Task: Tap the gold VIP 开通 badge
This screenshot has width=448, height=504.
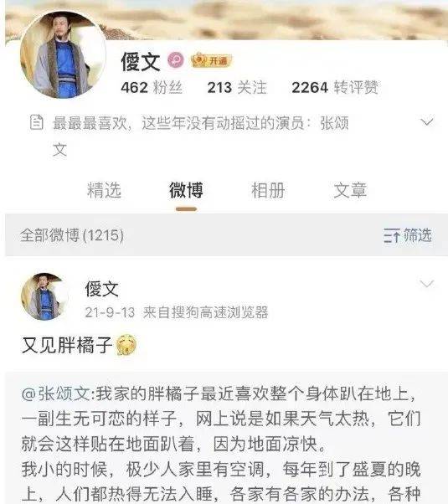Action: pos(211,60)
